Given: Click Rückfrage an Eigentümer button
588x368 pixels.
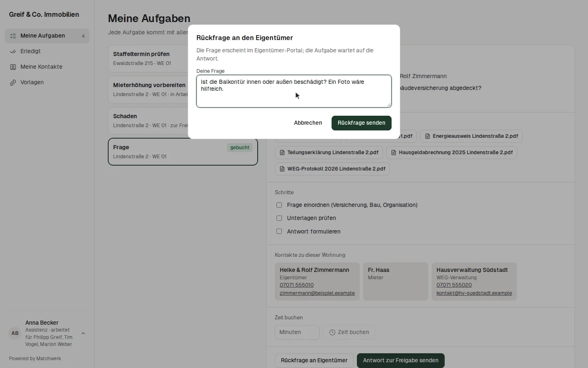Looking at the screenshot, I should [314, 361].
